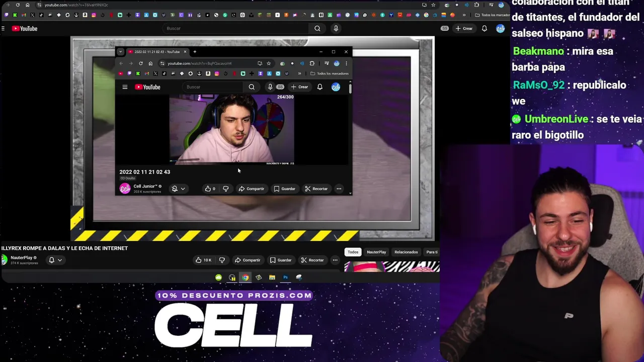Dislike the ILLYREX video

click(x=222, y=260)
